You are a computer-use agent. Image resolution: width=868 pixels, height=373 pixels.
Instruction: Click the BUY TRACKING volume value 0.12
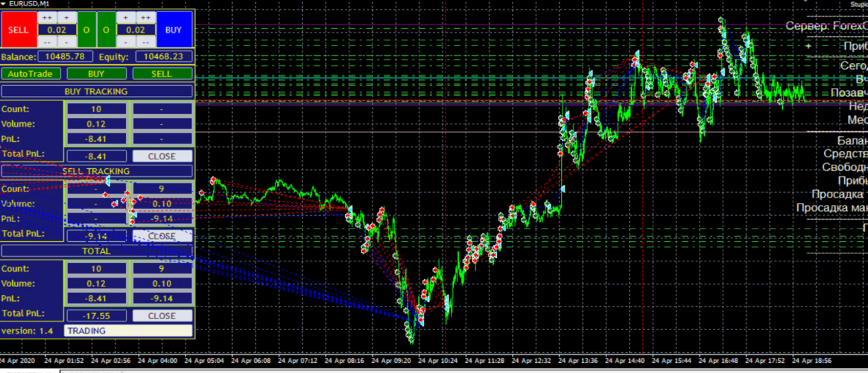pos(96,124)
